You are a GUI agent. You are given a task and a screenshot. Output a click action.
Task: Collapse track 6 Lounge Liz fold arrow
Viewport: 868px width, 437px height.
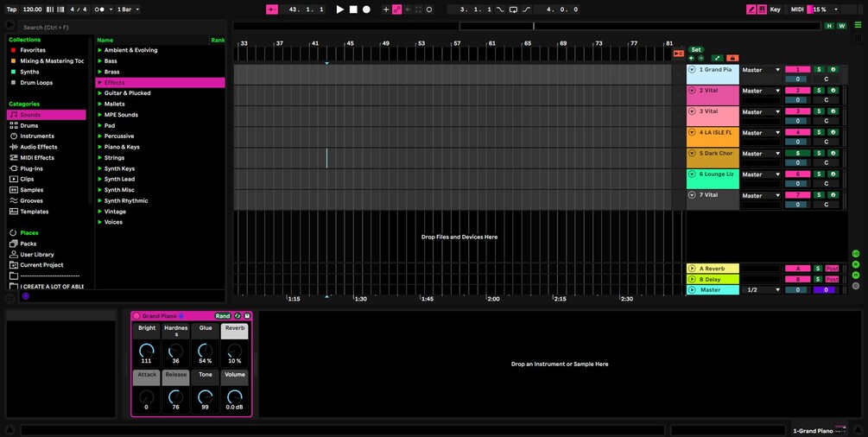tap(692, 174)
